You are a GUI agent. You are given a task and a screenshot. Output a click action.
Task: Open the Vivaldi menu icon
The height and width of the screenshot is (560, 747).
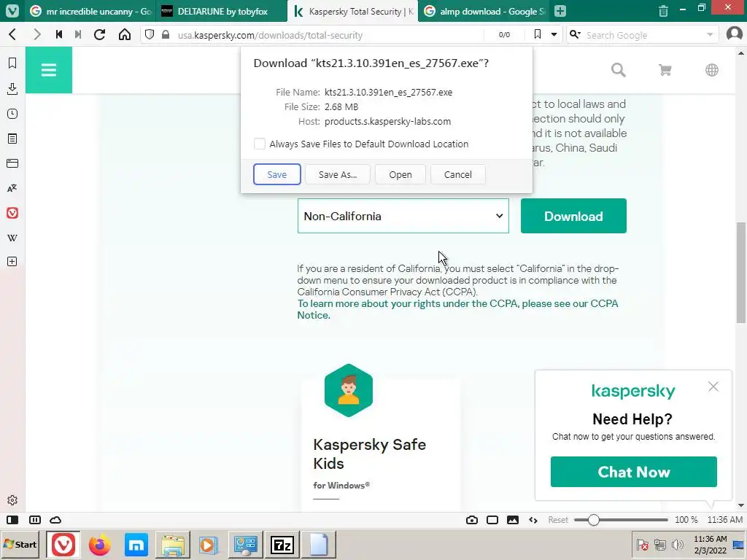12,10
